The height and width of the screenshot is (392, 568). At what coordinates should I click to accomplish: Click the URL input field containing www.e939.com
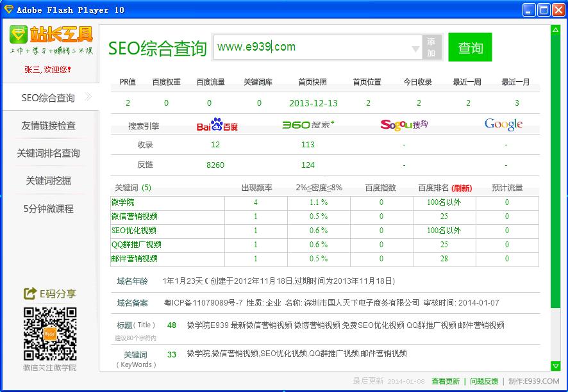point(314,47)
